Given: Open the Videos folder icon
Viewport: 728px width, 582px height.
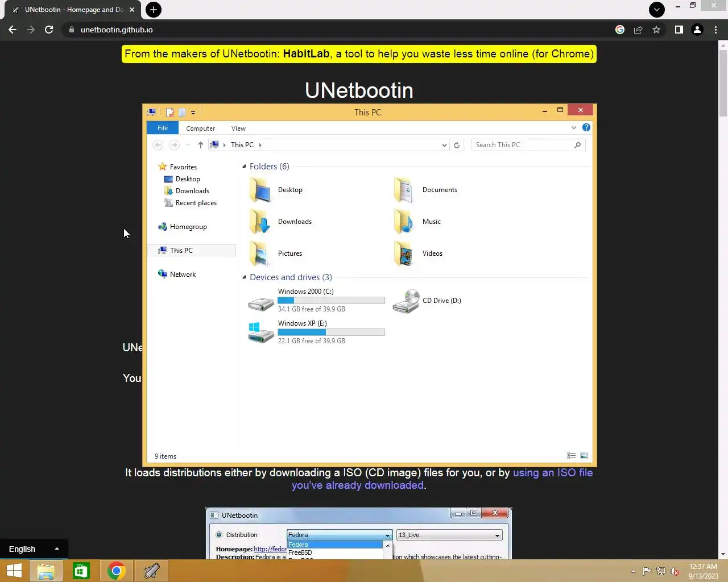Looking at the screenshot, I should [x=404, y=253].
